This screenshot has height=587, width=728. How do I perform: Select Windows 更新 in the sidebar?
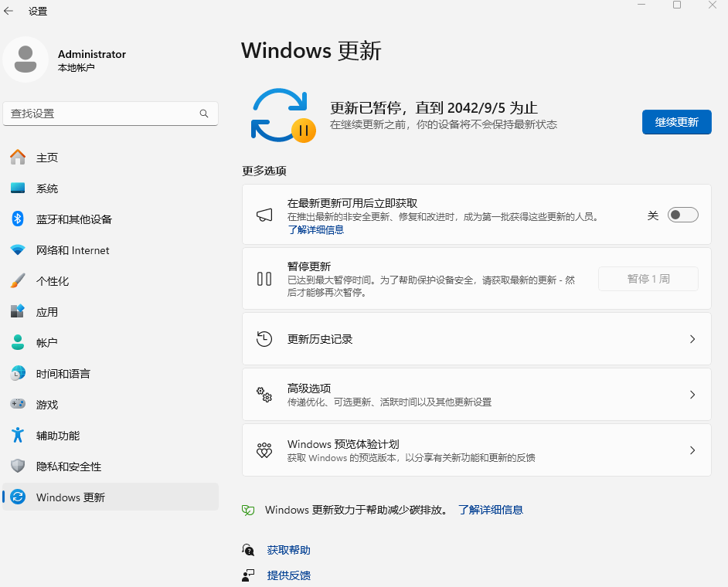tap(111, 497)
